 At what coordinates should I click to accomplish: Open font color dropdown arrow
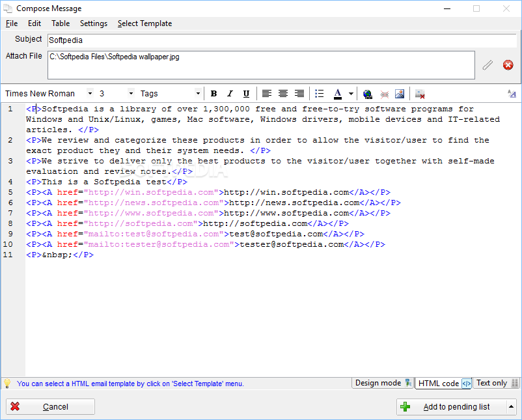pos(351,94)
